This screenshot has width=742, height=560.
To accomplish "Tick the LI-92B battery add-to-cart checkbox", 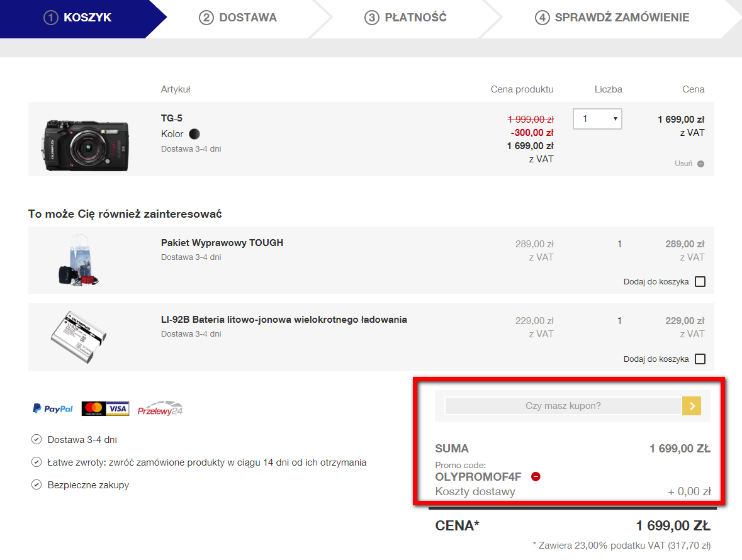I will pyautogui.click(x=700, y=359).
